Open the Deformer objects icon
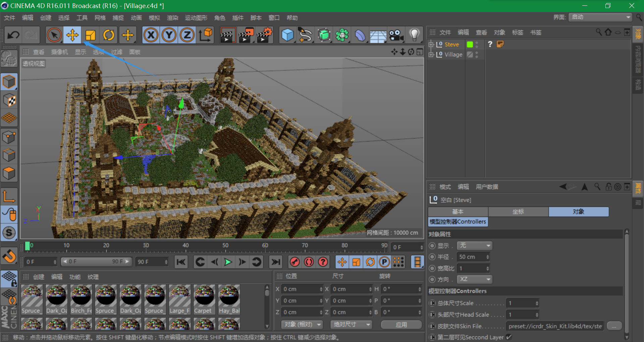Viewport: 644px width, 342px height. (x=360, y=35)
